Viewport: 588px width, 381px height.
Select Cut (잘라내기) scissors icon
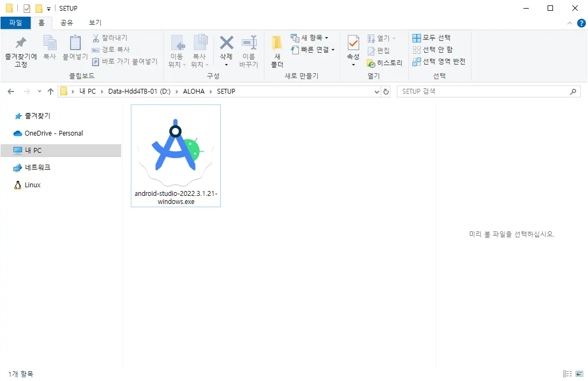point(96,38)
